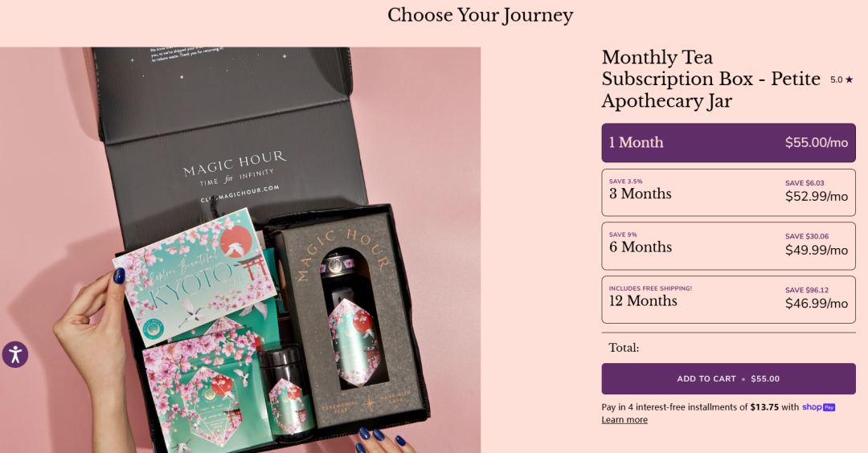Viewport: 868px width, 453px height.
Task: Open the accessibility widget icon
Action: [x=15, y=354]
